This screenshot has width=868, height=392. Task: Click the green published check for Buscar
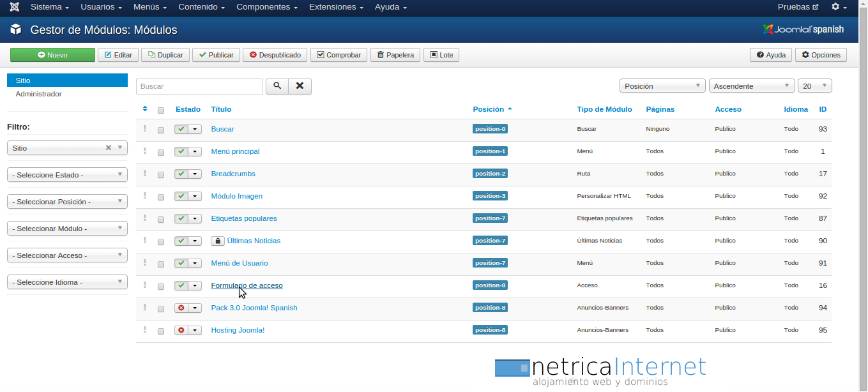click(181, 130)
